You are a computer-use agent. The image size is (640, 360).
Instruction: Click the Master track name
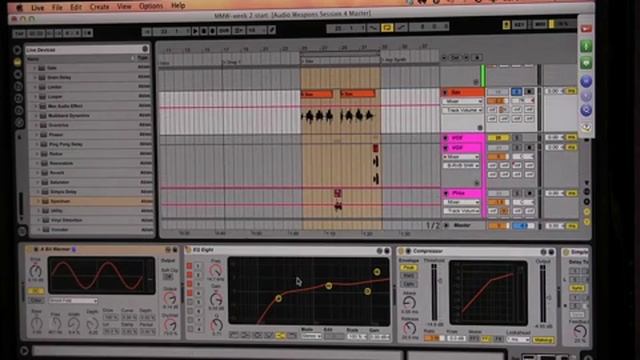462,225
